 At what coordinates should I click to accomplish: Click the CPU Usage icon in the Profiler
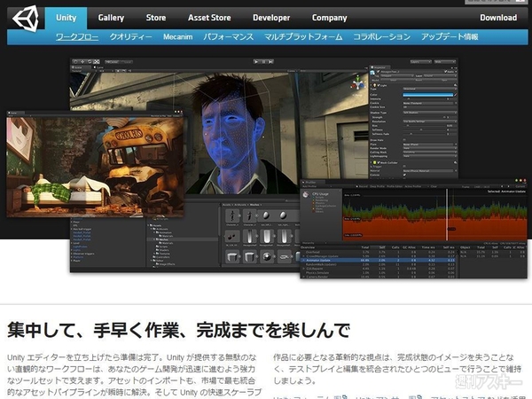306,194
